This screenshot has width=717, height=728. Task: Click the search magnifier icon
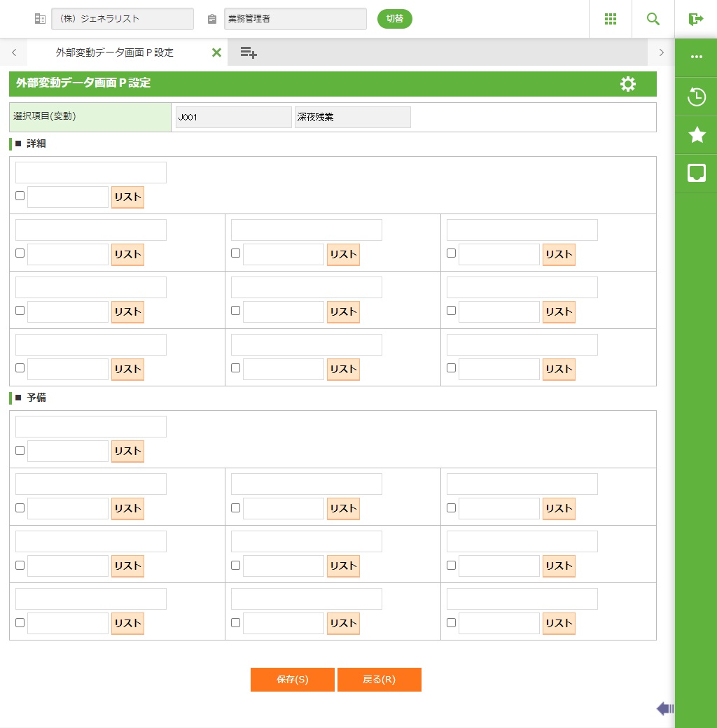pos(653,19)
